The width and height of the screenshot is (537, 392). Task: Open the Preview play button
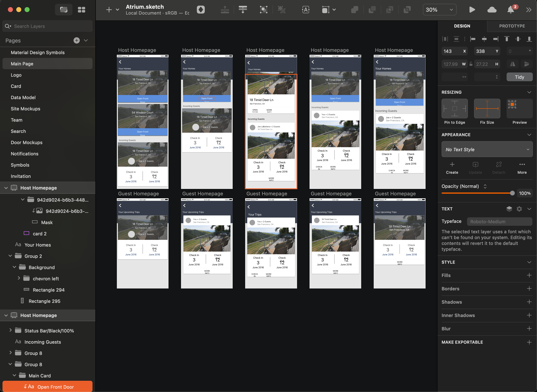472,10
